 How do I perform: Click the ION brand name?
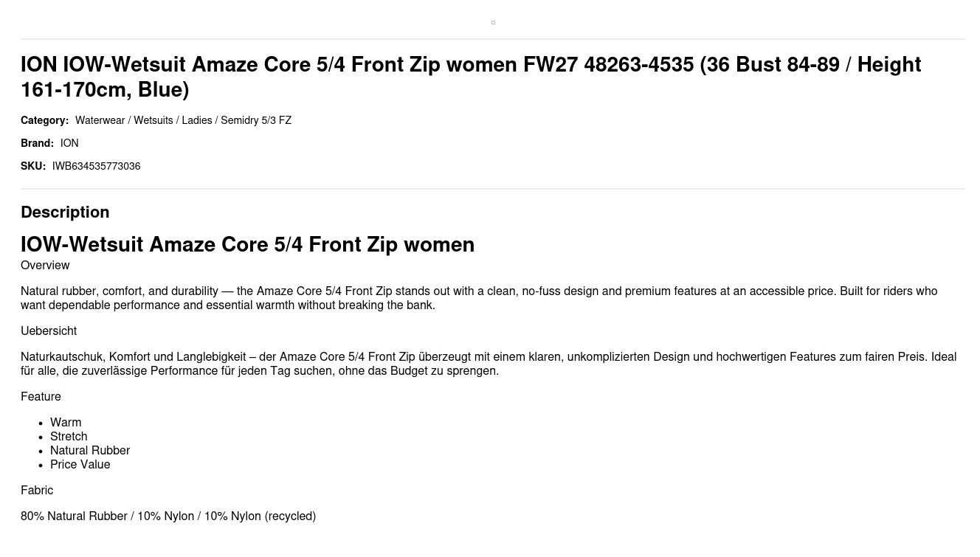pyautogui.click(x=69, y=143)
